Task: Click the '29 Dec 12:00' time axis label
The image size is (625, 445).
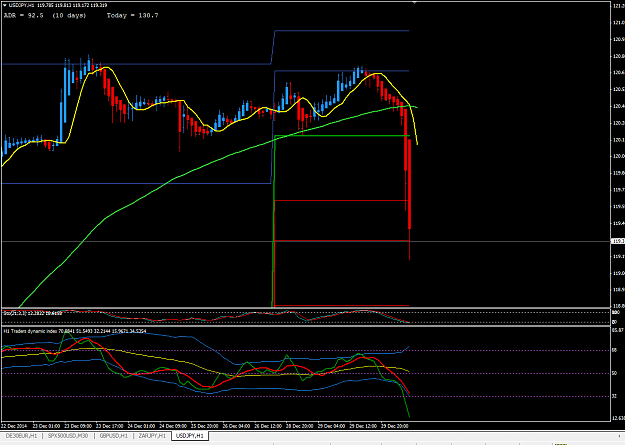Action: (363, 426)
